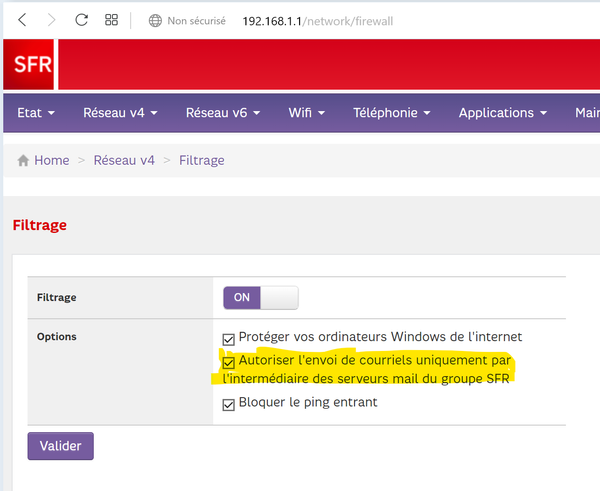Click the Valider button
Screen dimensions: 600x491
(60, 445)
